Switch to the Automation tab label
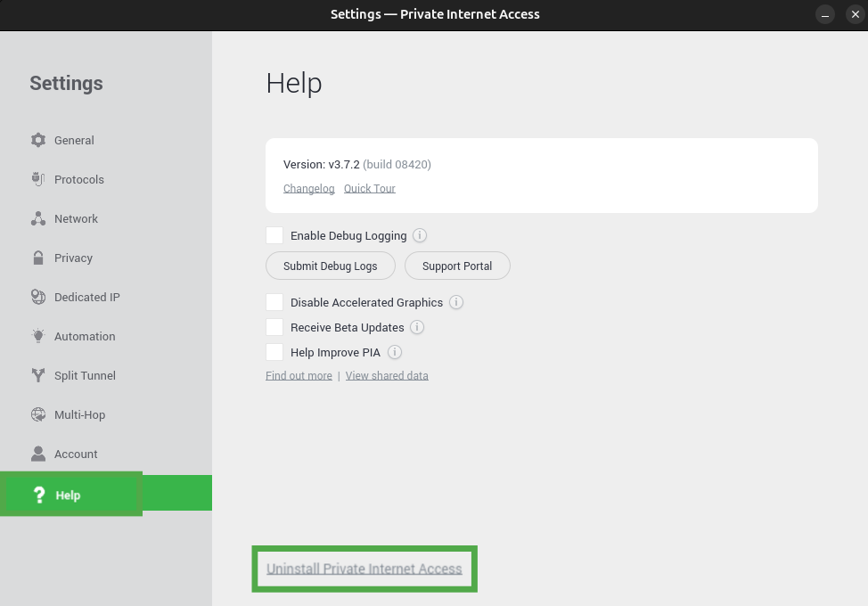The width and height of the screenshot is (868, 606). pyautogui.click(x=85, y=337)
